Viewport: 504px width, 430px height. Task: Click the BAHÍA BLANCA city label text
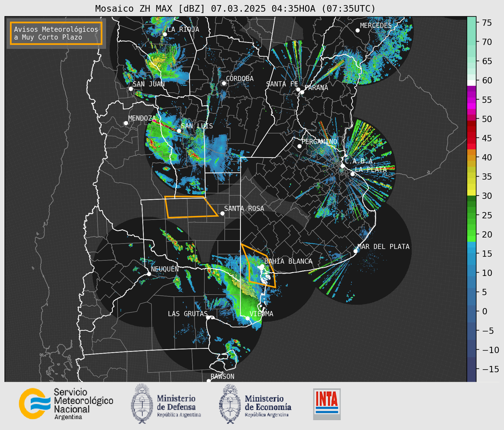pyautogui.click(x=288, y=261)
